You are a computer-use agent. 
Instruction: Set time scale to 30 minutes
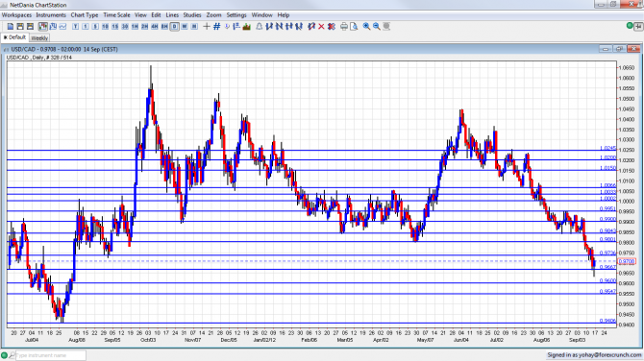[x=125, y=26]
